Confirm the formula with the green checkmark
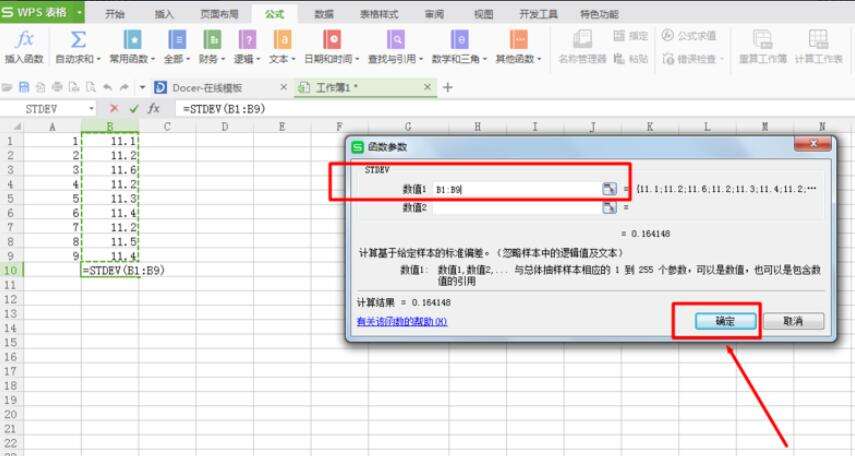Image resolution: width=855 pixels, height=456 pixels. pos(134,108)
